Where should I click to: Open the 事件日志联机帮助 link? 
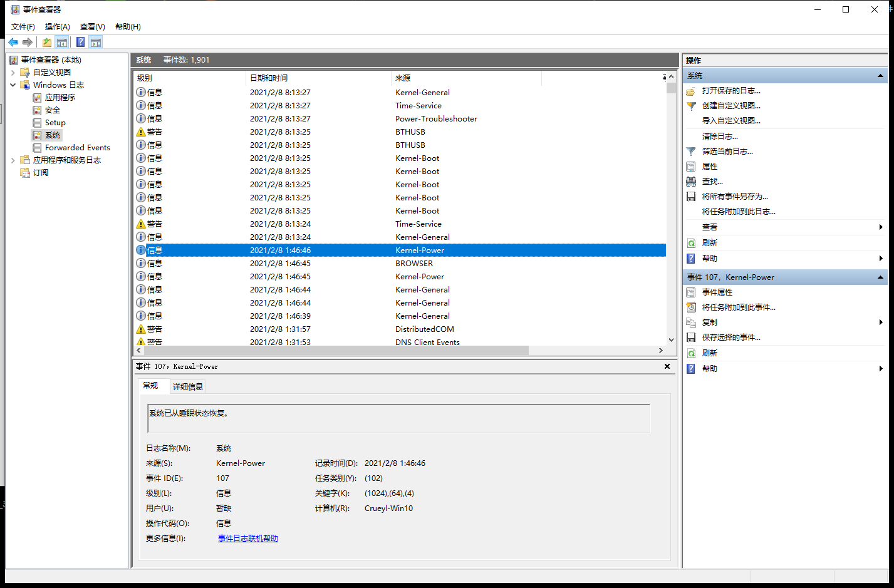tap(248, 539)
